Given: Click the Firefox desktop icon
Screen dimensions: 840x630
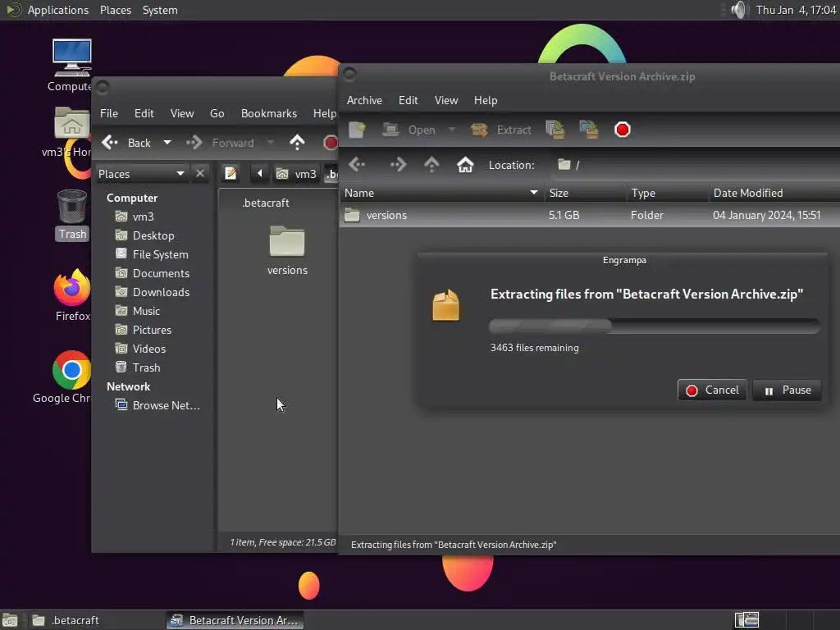Looking at the screenshot, I should (72, 295).
